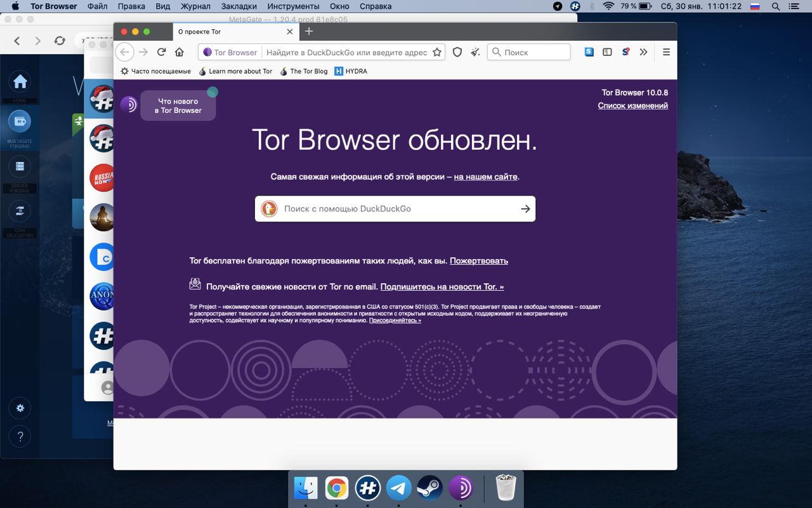Screen dimensions: 812x508
Task: Select the ANON chat avatar in the Telegram window
Action: pyautogui.click(x=102, y=296)
